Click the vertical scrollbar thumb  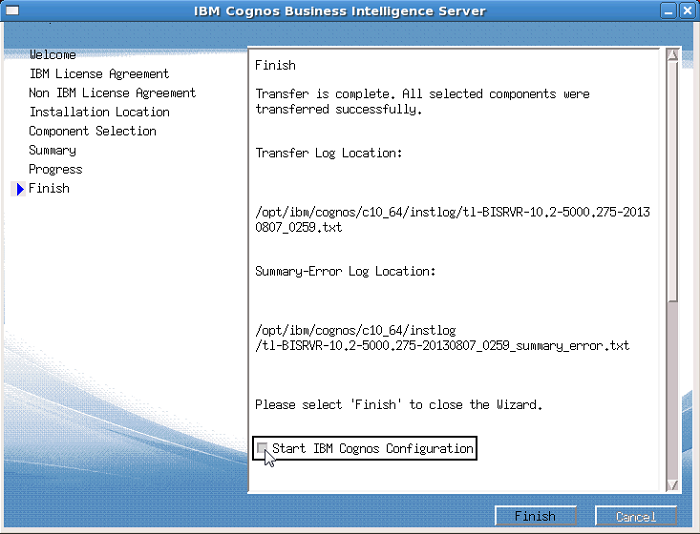point(672,182)
